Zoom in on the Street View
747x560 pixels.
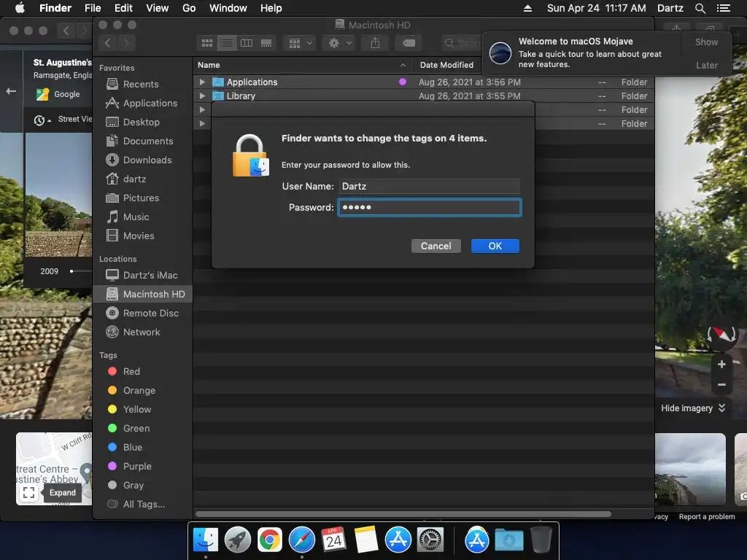[721, 365]
